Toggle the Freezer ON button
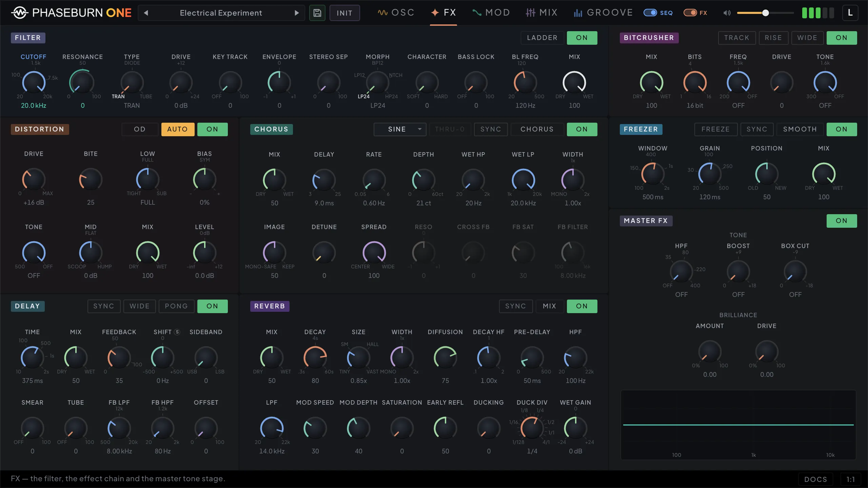The width and height of the screenshot is (868, 488). point(842,129)
